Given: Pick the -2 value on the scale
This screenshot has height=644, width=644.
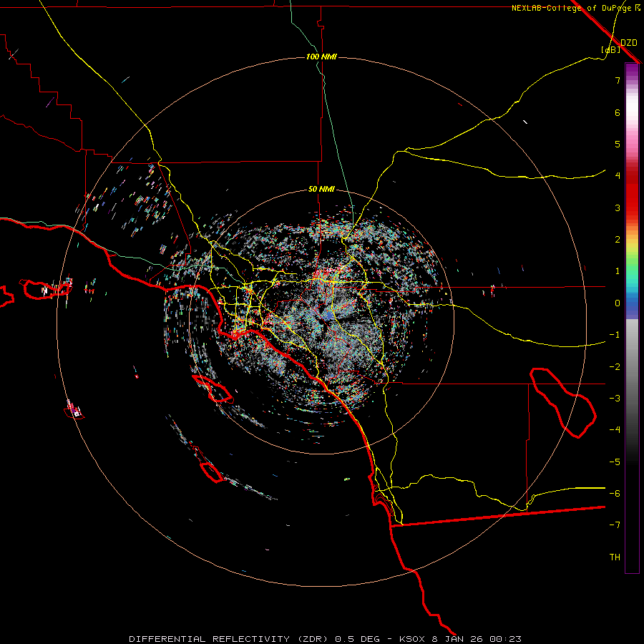Looking at the screenshot, I should [615, 367].
